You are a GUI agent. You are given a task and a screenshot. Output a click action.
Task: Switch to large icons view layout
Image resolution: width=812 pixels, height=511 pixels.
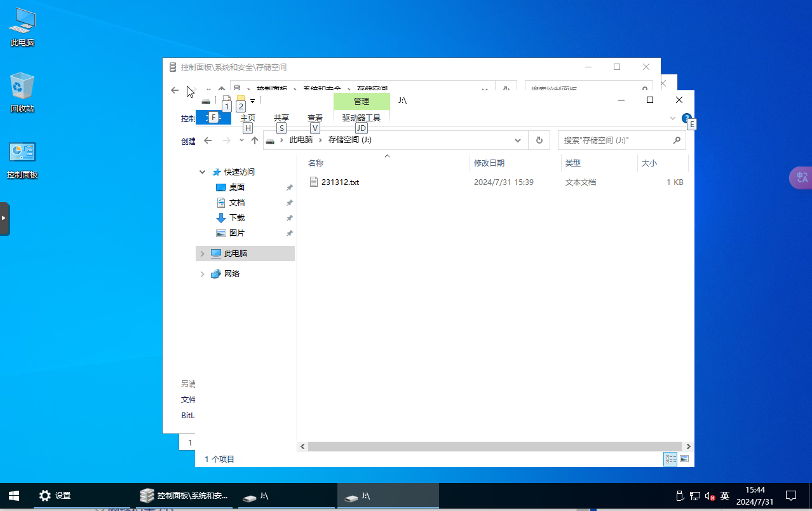click(684, 459)
